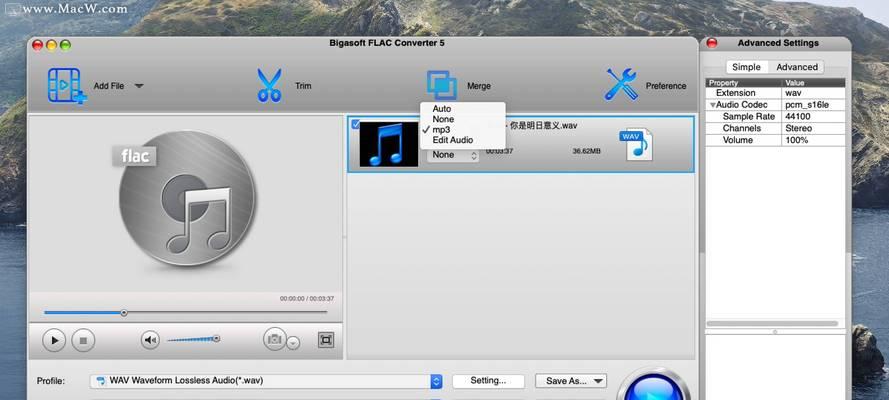Click the Property column header

click(x=743, y=83)
